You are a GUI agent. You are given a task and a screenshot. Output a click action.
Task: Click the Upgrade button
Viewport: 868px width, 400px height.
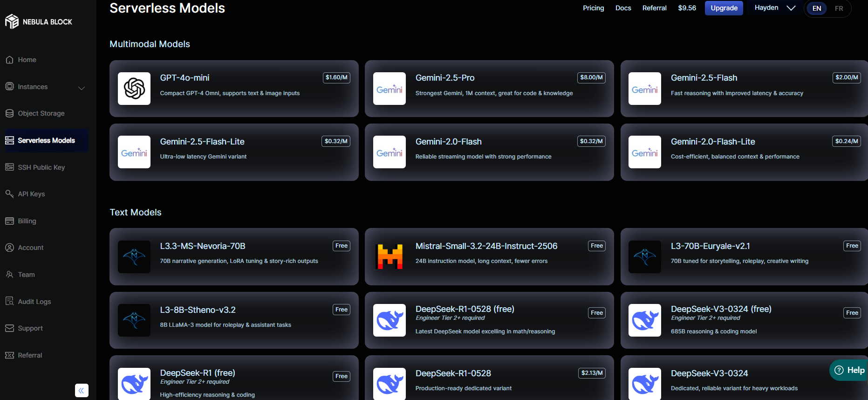(724, 8)
